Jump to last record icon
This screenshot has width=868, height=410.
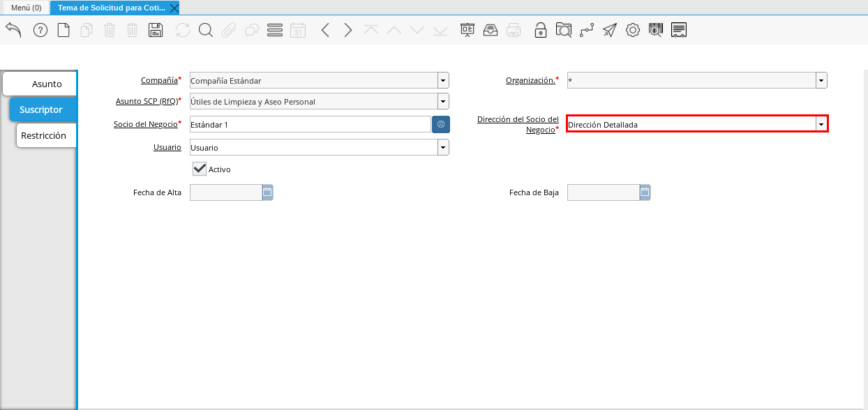click(x=440, y=30)
